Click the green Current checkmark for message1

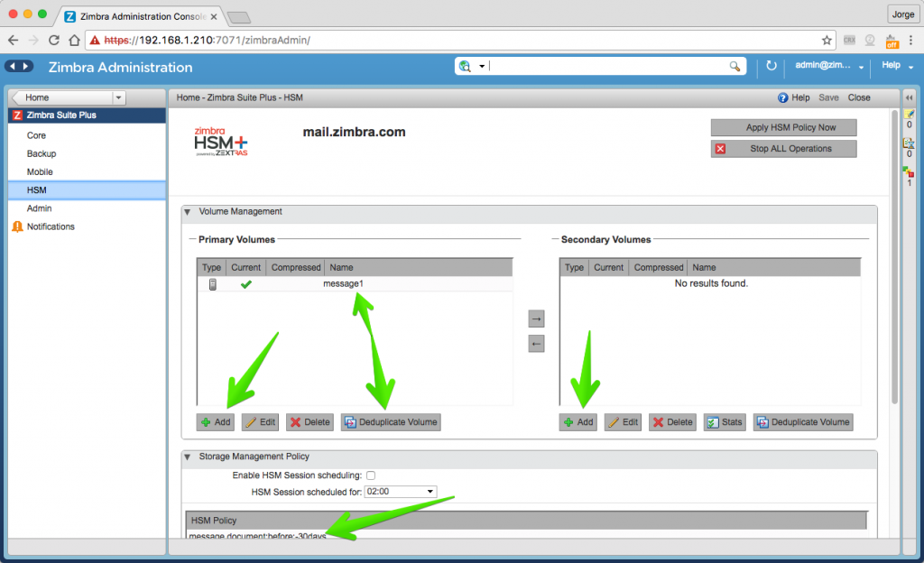click(x=246, y=284)
